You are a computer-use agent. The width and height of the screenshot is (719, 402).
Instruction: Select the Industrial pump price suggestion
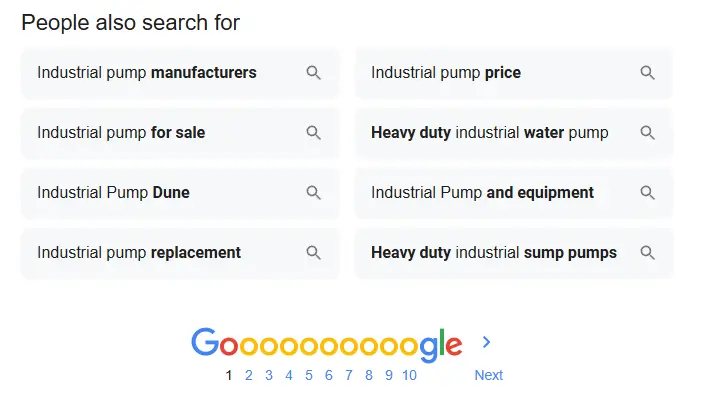(x=446, y=73)
